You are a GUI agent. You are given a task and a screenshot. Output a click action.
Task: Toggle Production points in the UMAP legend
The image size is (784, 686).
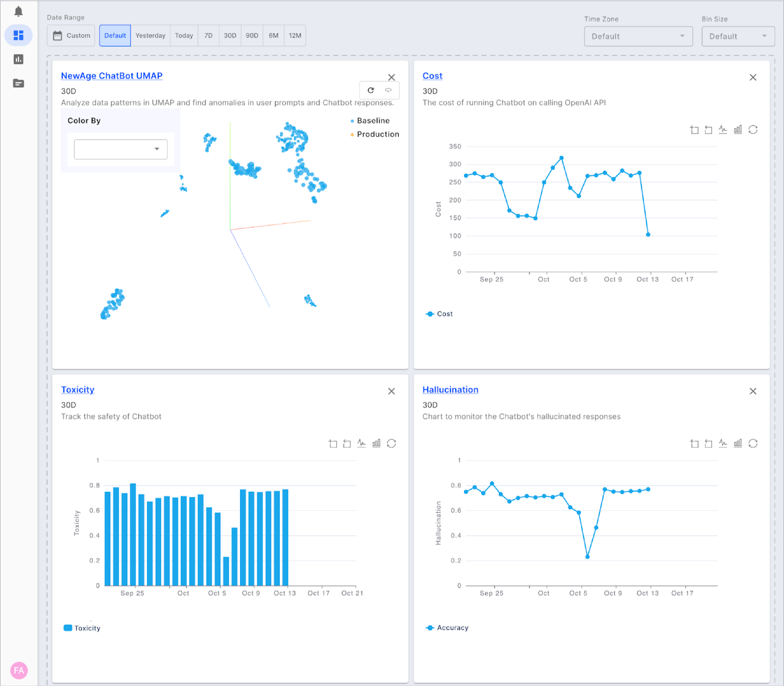374,134
